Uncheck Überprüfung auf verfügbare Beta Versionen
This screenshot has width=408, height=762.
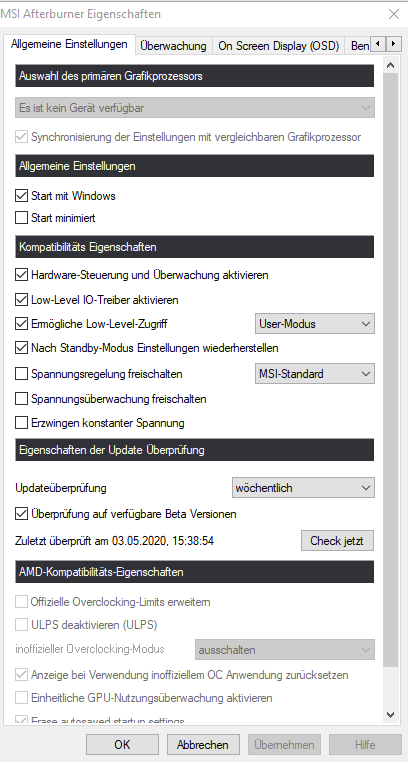pos(21,514)
